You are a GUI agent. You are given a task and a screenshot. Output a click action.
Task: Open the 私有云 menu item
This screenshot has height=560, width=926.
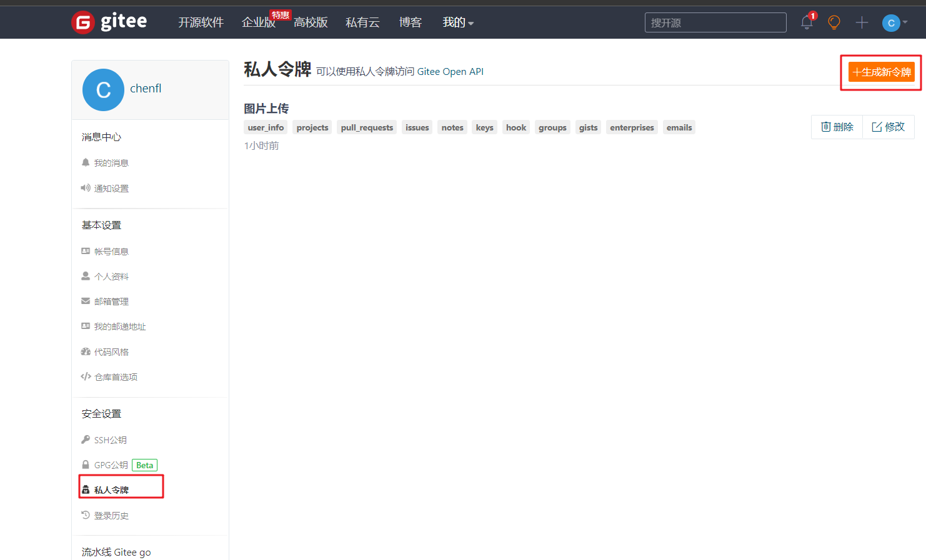pyautogui.click(x=362, y=22)
